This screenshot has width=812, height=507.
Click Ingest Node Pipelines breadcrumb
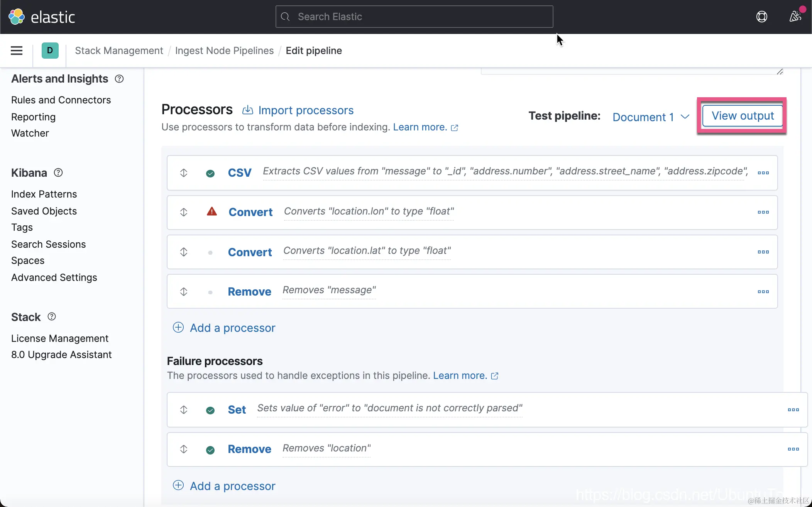(224, 51)
